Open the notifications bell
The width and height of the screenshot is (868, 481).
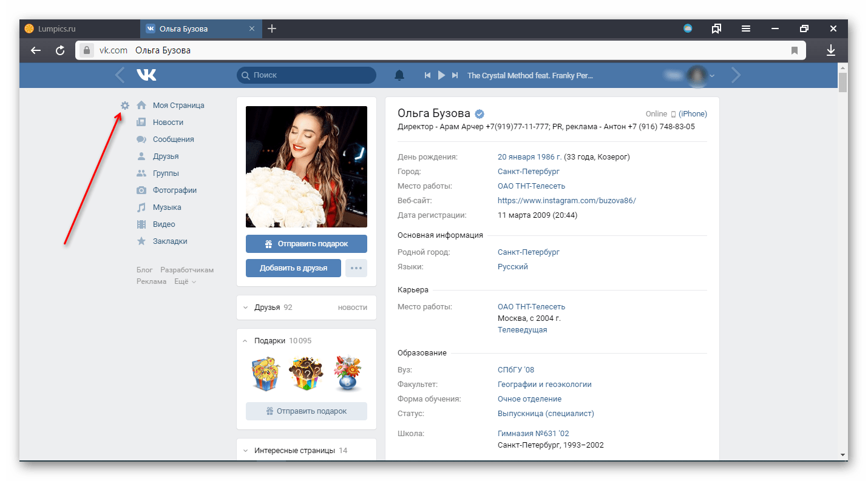[x=399, y=75]
